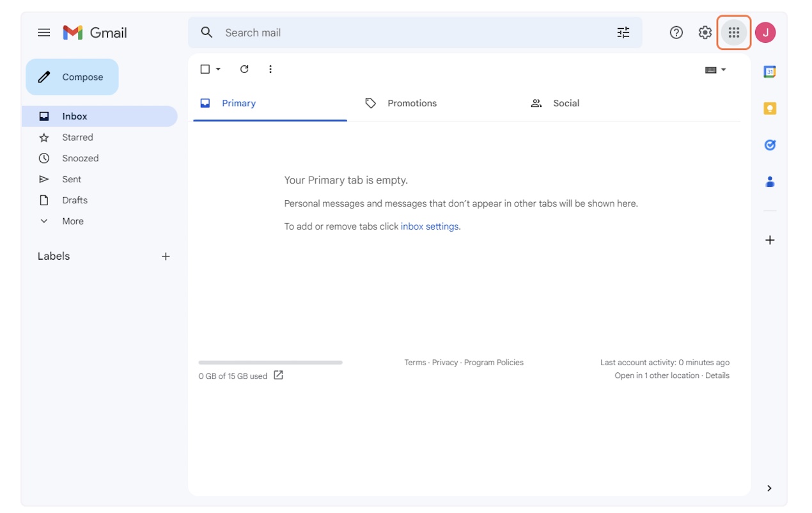The image size is (812, 513).
Task: Open Contacts side panel
Action: 770,182
